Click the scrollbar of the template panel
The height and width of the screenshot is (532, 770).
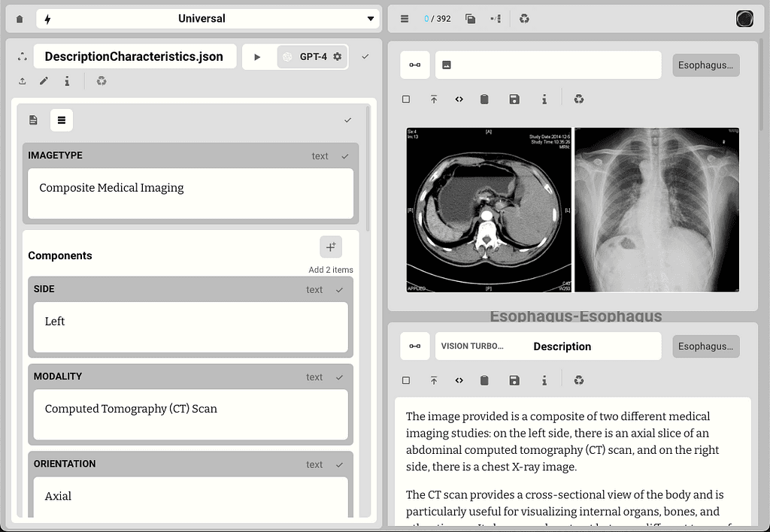(367, 168)
